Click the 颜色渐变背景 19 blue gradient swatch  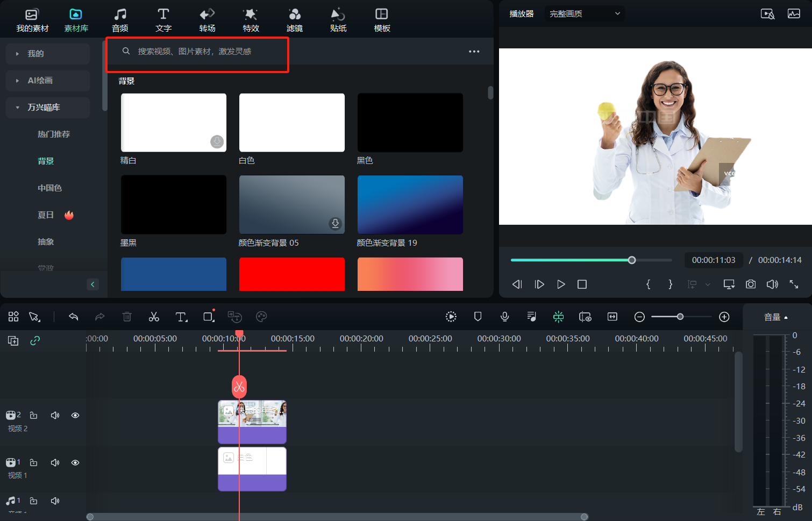(410, 204)
